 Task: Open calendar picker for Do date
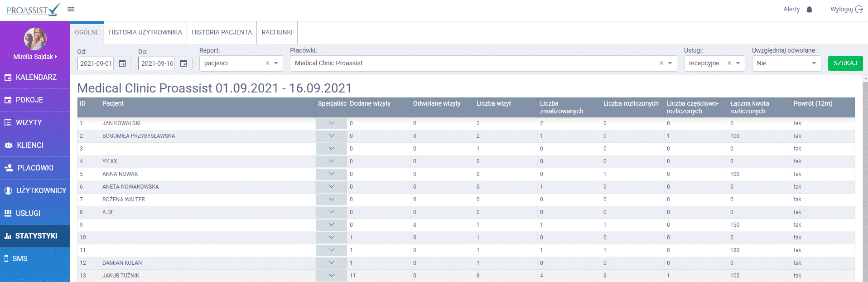(183, 63)
